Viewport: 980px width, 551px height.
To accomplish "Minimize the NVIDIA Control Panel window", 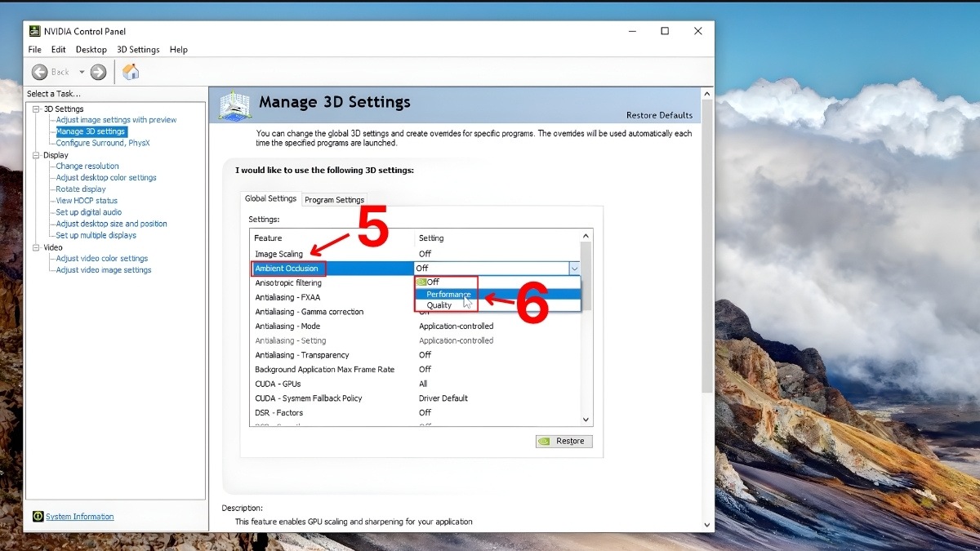I will [630, 31].
